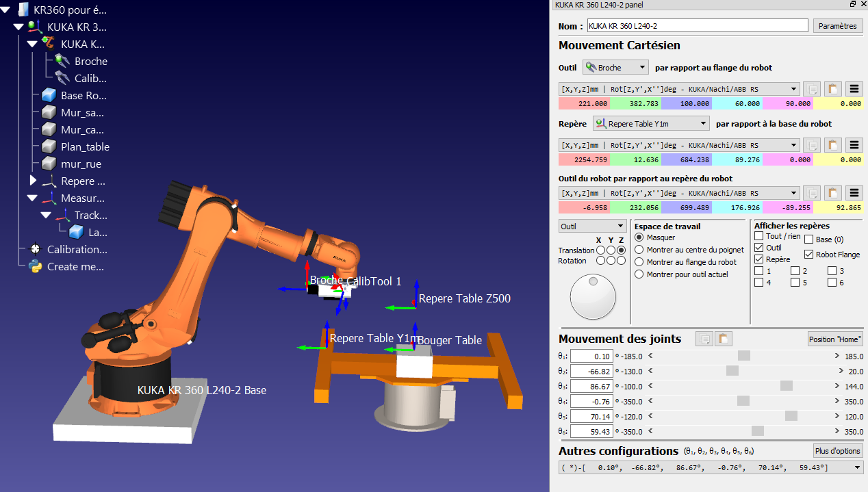Image resolution: width=868 pixels, height=492 pixels.
Task: Open the Broche tool dropdown
Action: (x=615, y=68)
